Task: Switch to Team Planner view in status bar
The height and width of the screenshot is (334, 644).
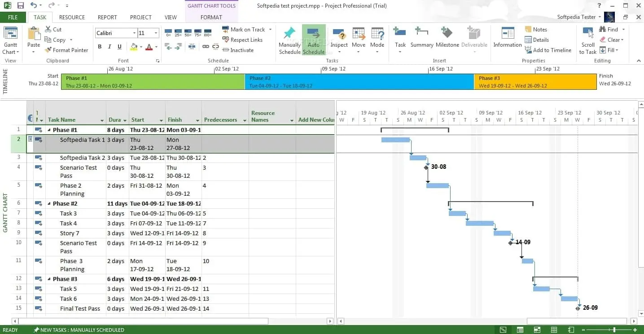Action: coord(537,330)
